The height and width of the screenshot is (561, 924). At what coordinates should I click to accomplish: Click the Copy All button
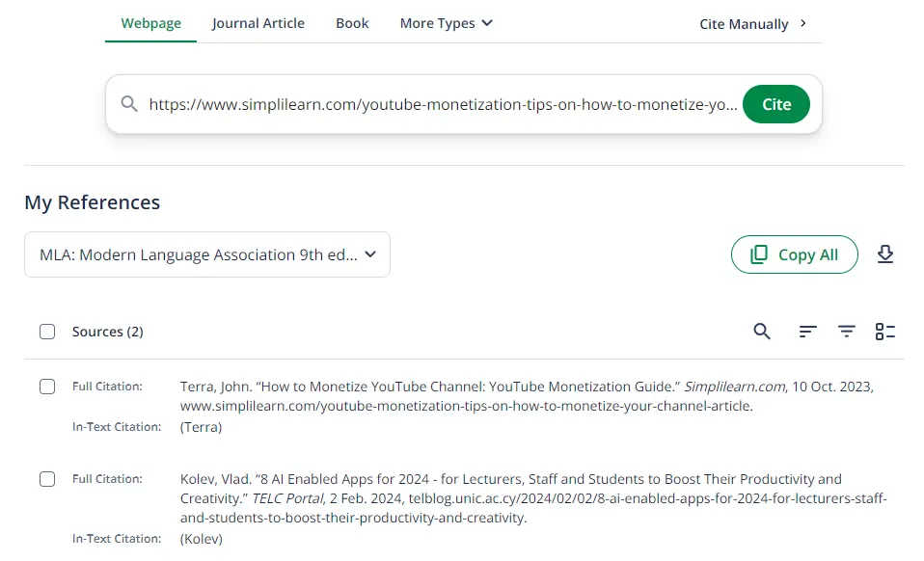(794, 254)
